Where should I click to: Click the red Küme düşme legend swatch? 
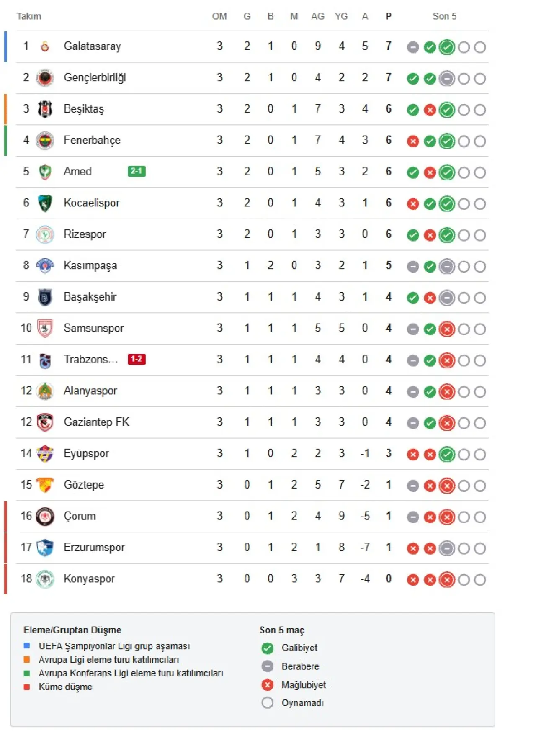[27, 687]
